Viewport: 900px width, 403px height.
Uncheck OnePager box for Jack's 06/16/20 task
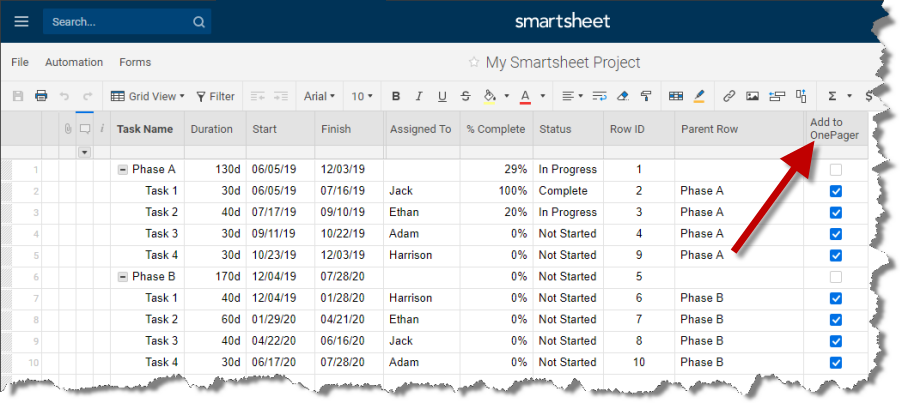(836, 341)
